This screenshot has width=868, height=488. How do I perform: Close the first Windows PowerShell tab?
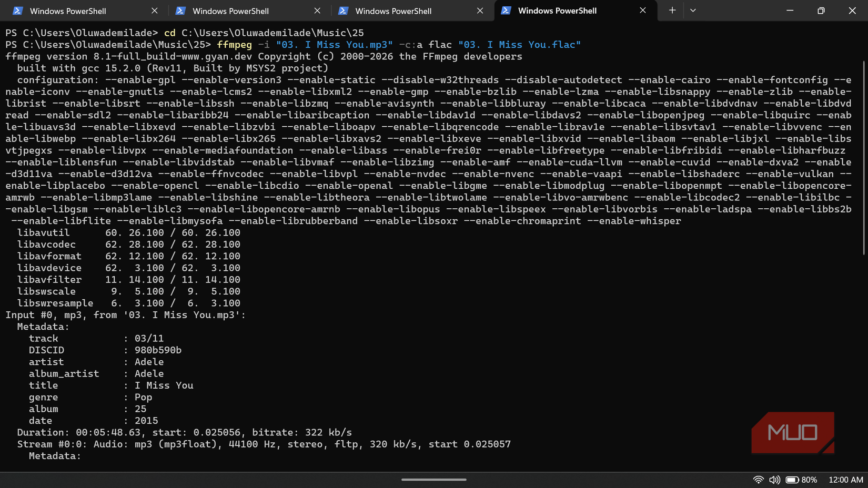pos(154,11)
